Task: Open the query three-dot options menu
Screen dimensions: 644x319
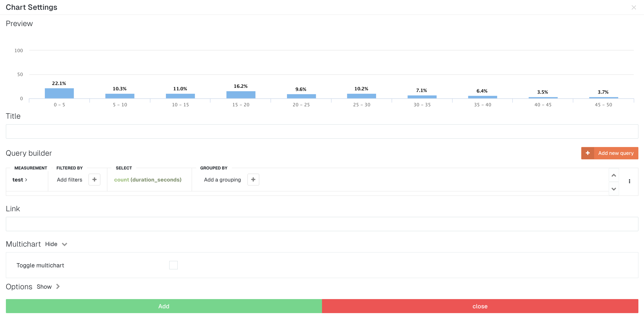Action: click(x=629, y=181)
